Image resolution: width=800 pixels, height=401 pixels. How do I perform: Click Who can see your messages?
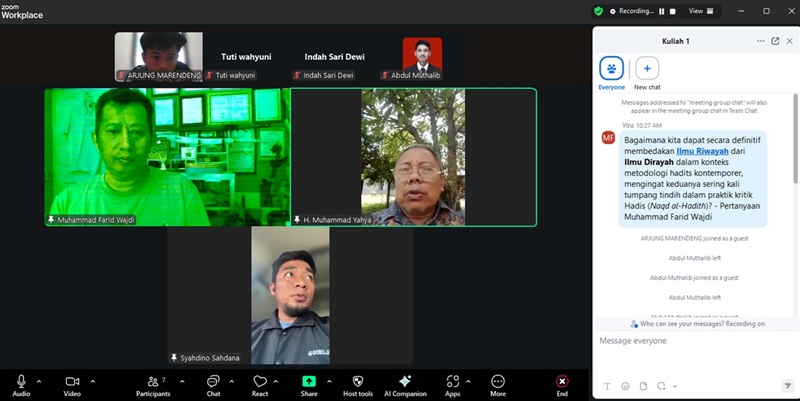point(697,324)
